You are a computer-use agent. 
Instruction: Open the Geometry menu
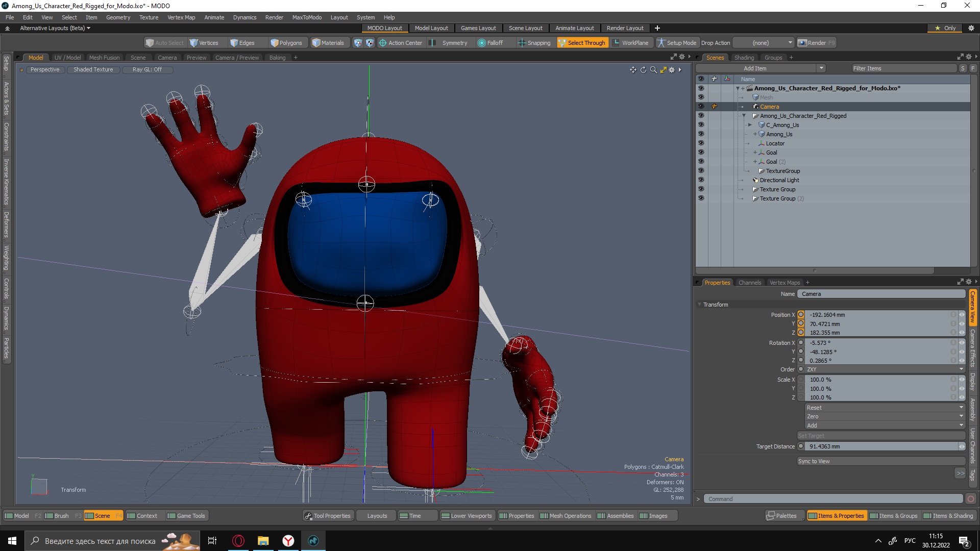click(118, 17)
